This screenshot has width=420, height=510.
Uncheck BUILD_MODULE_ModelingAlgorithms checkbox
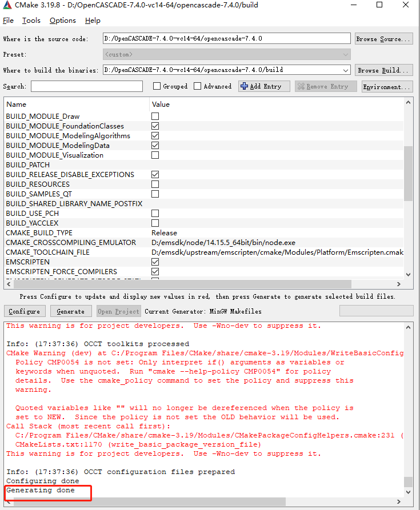(x=155, y=135)
